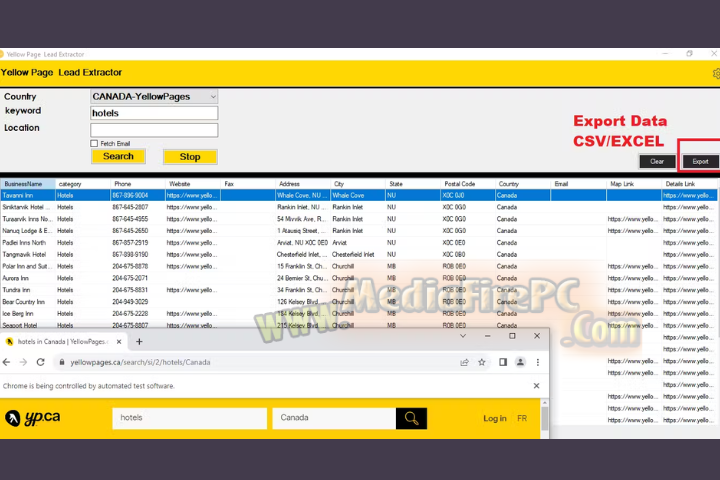
Task: Click address 54 Mivvik Ave cell
Action: [x=302, y=219]
